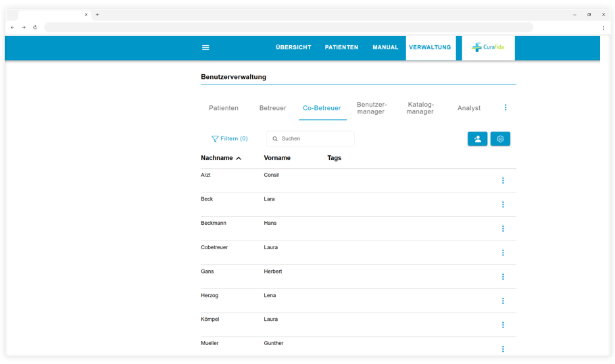
Task: Switch to the Patienten tab
Action: [224, 108]
